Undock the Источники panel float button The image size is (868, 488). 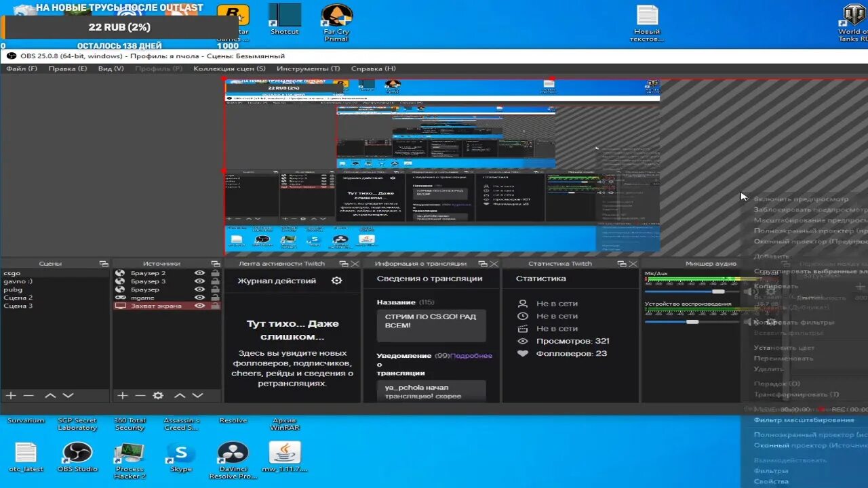pos(216,264)
